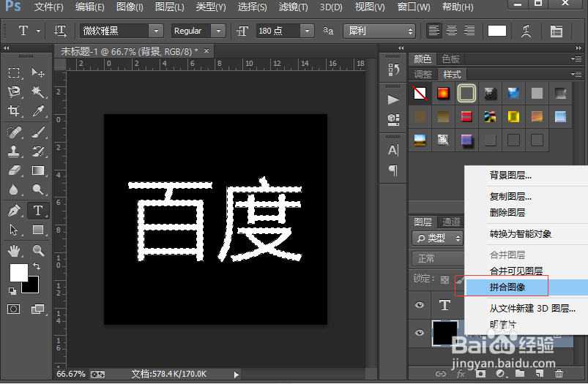Select the Eraser tool

[14, 170]
